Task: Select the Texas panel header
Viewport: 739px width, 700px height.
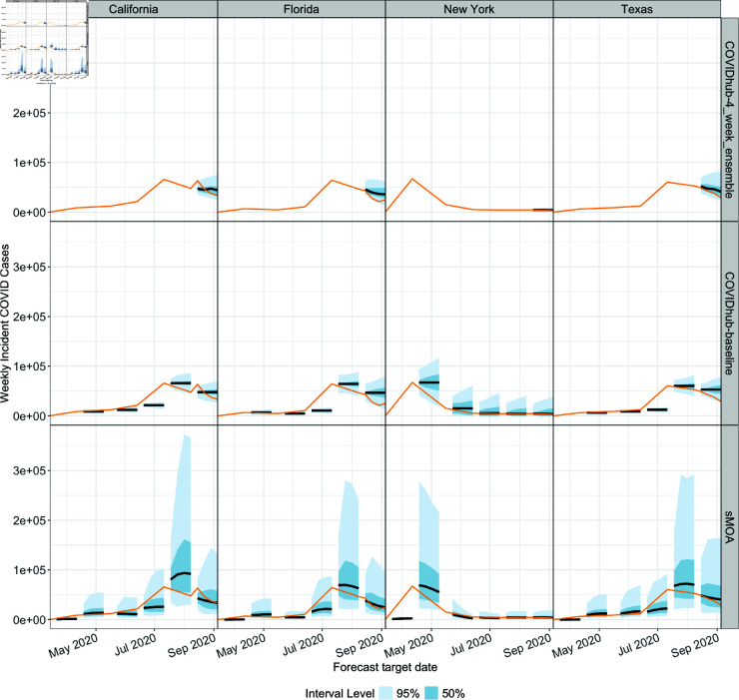Action: pyautogui.click(x=637, y=9)
